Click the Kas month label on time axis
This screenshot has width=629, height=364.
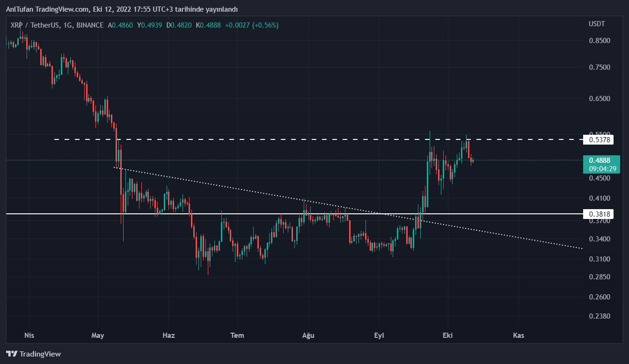click(518, 335)
